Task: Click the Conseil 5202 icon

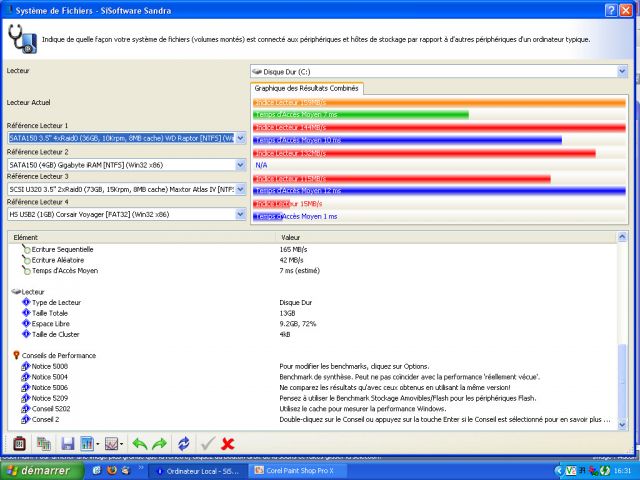Action: [26, 409]
